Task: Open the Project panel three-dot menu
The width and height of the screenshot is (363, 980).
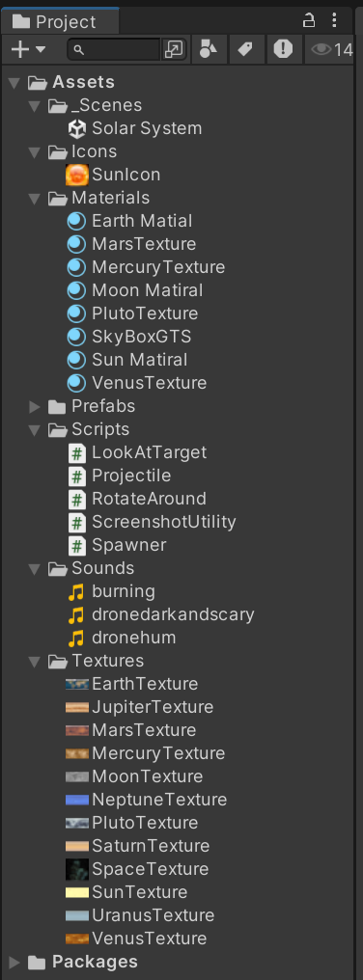Action: pos(334,20)
